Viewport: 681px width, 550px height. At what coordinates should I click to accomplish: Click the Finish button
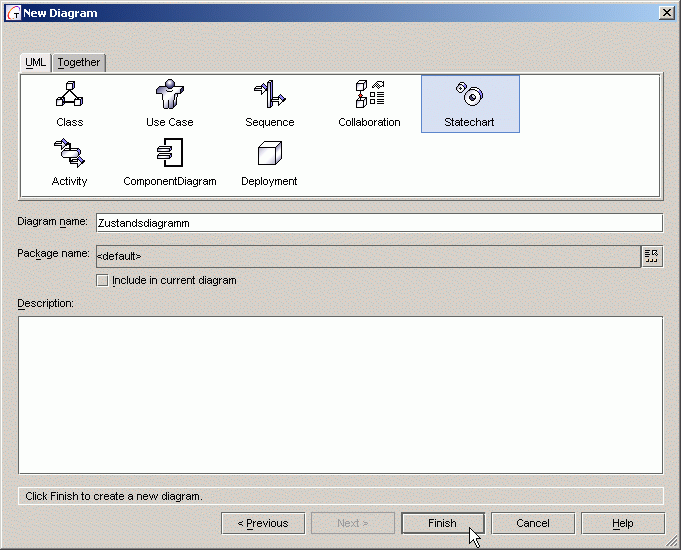442,523
